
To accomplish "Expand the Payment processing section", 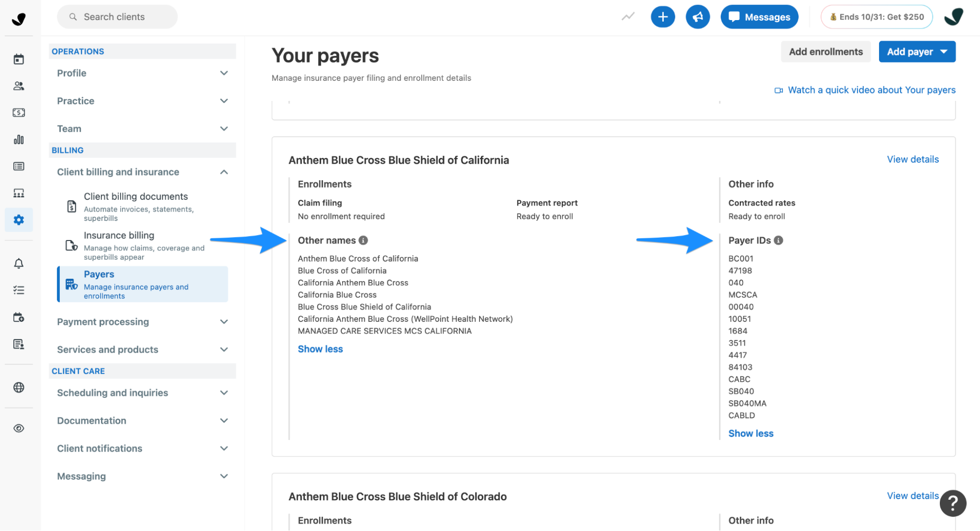I will pos(142,322).
